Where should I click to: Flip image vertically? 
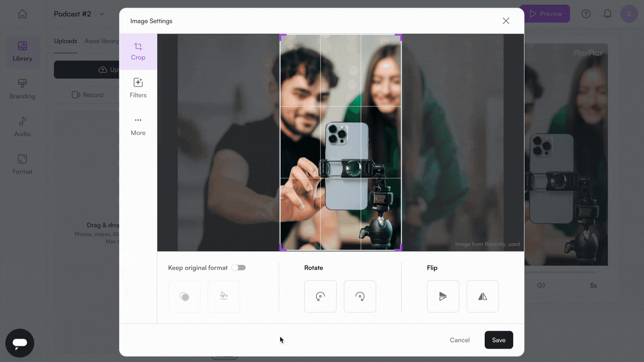pos(443,296)
